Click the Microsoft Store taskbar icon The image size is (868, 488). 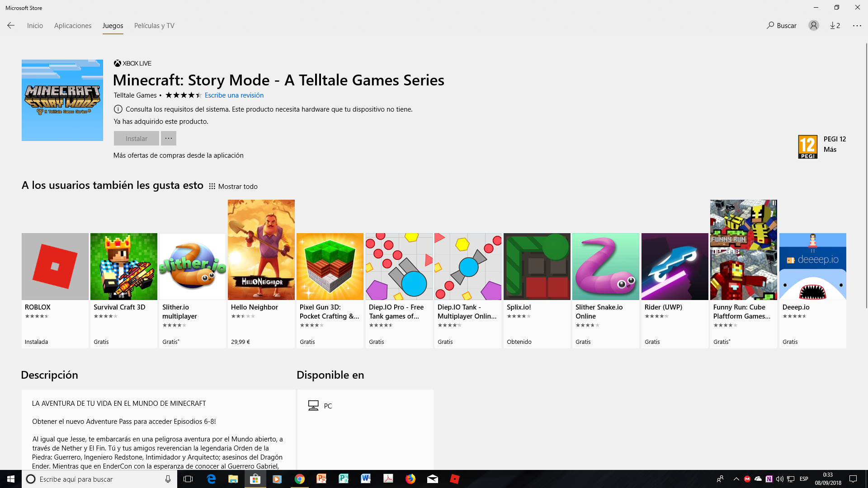(x=255, y=479)
